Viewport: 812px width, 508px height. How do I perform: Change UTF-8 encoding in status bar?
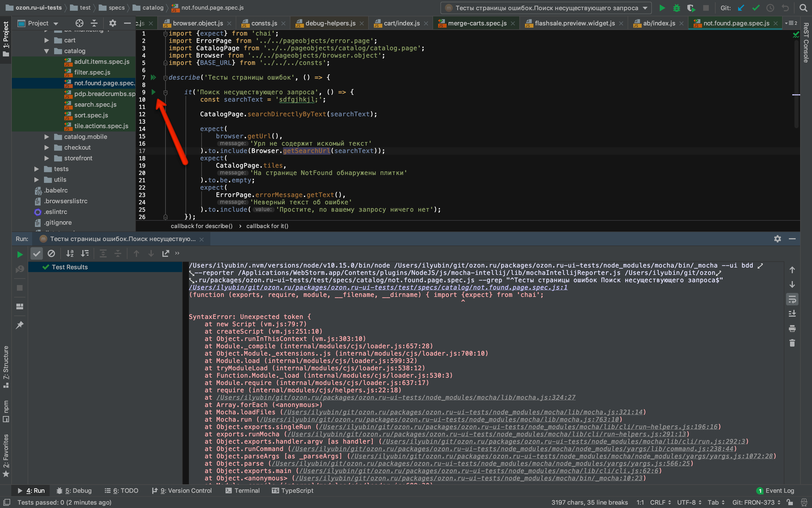point(689,502)
